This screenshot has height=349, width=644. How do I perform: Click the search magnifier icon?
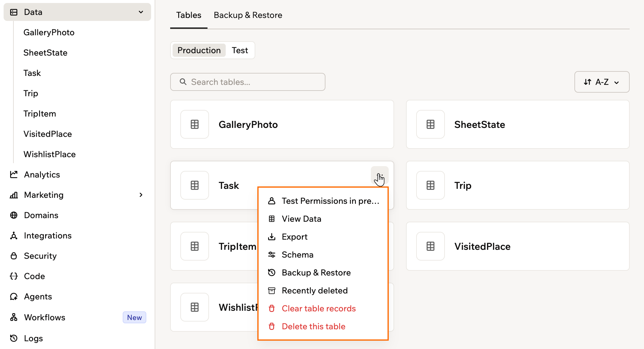point(183,82)
